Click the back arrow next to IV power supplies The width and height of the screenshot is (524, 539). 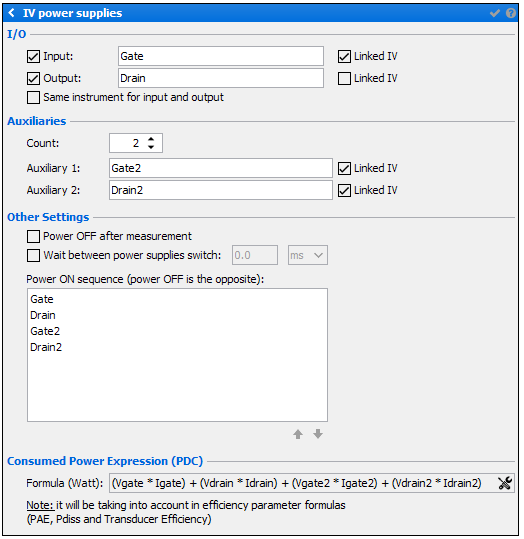coord(11,13)
